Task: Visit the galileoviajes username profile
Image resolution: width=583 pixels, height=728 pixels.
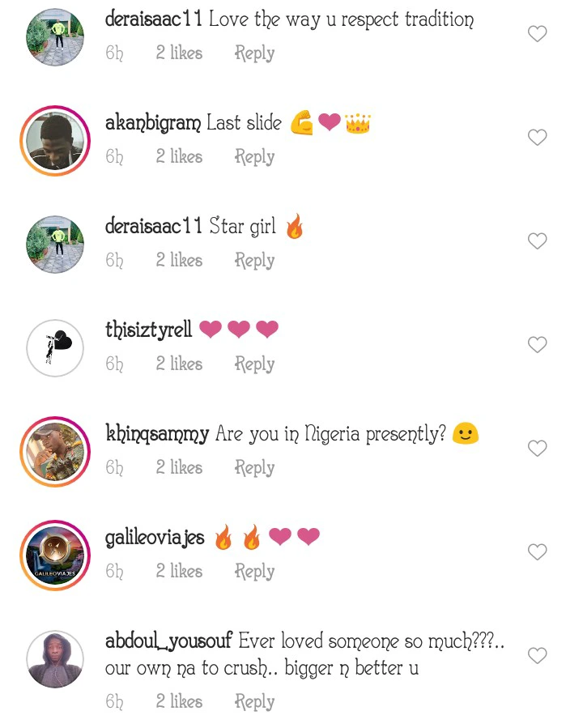Action: (x=155, y=538)
